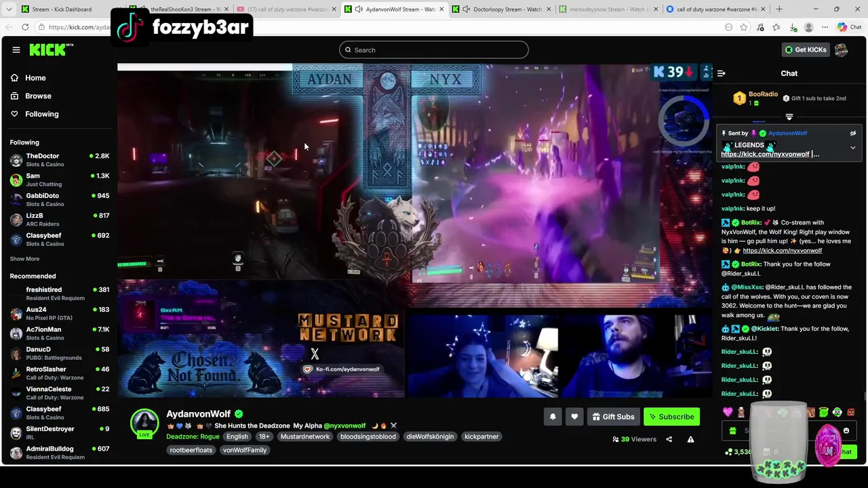Click the gift icon in message box
This screenshot has height=488, width=868.
(733, 431)
